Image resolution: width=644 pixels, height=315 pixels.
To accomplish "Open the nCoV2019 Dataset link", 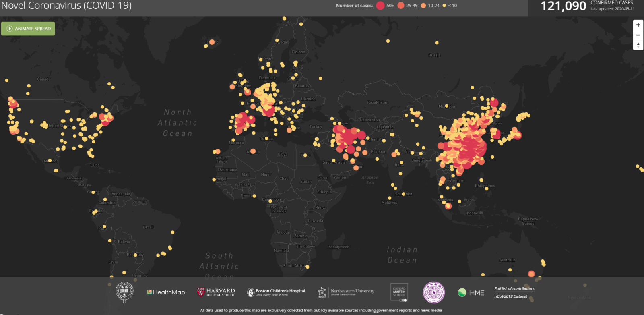I will [510, 296].
